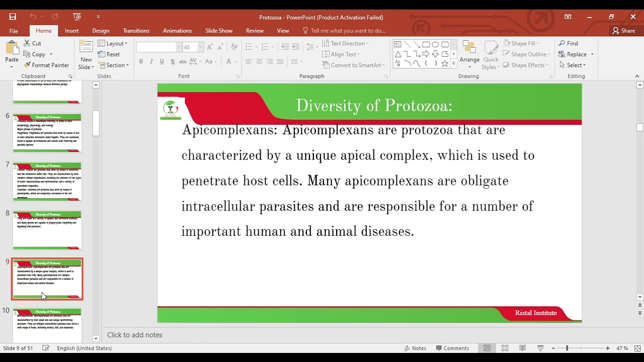Image resolution: width=644 pixels, height=362 pixels.
Task: Justify the text
Action: point(280,61)
